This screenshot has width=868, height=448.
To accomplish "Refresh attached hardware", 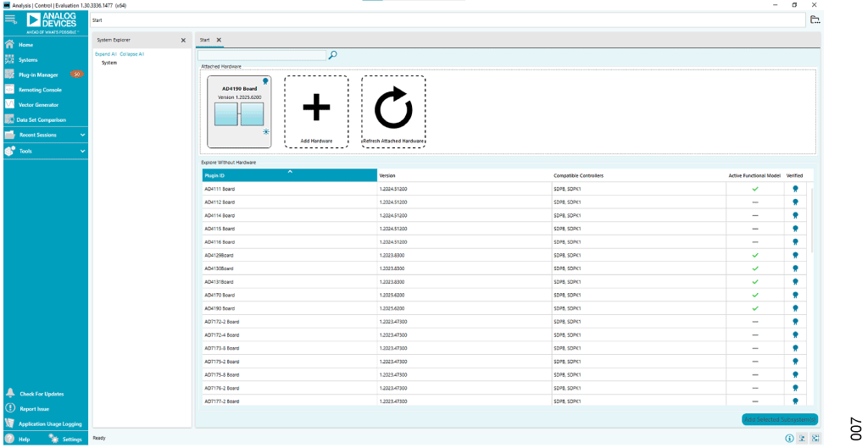I will (393, 111).
